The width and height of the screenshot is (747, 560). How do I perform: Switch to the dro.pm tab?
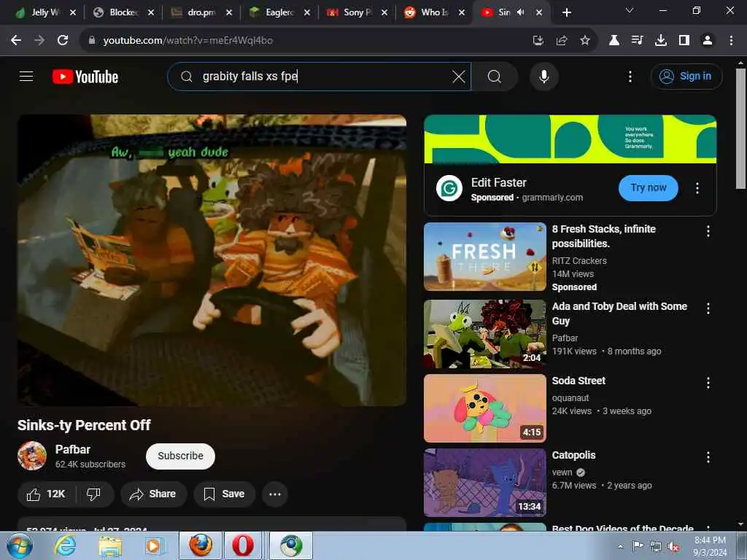[x=201, y=12]
